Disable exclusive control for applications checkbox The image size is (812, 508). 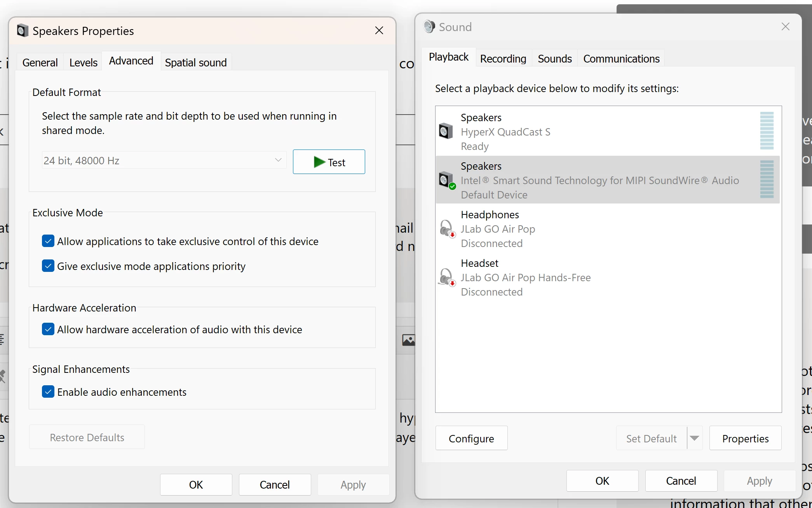[x=48, y=241]
